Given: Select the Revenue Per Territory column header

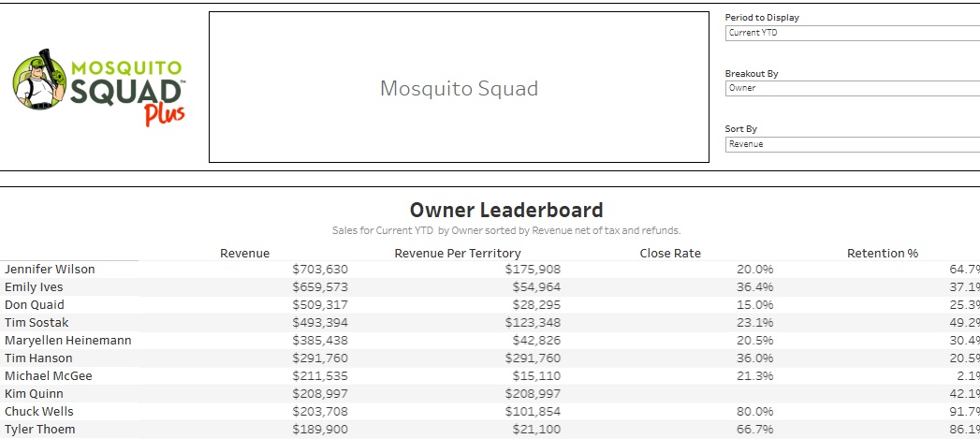Looking at the screenshot, I should tap(458, 253).
